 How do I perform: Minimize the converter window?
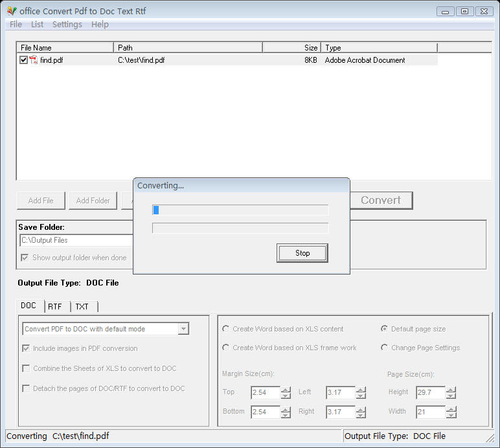point(445,12)
